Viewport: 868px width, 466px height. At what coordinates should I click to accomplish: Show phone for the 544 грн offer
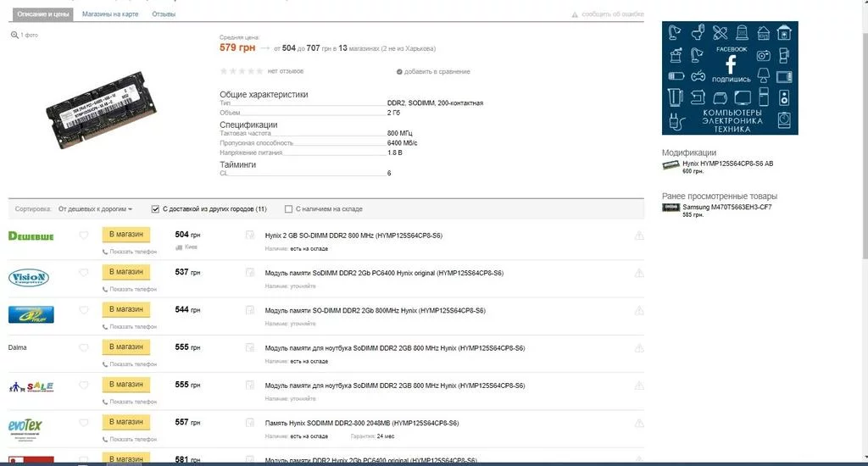pos(130,327)
